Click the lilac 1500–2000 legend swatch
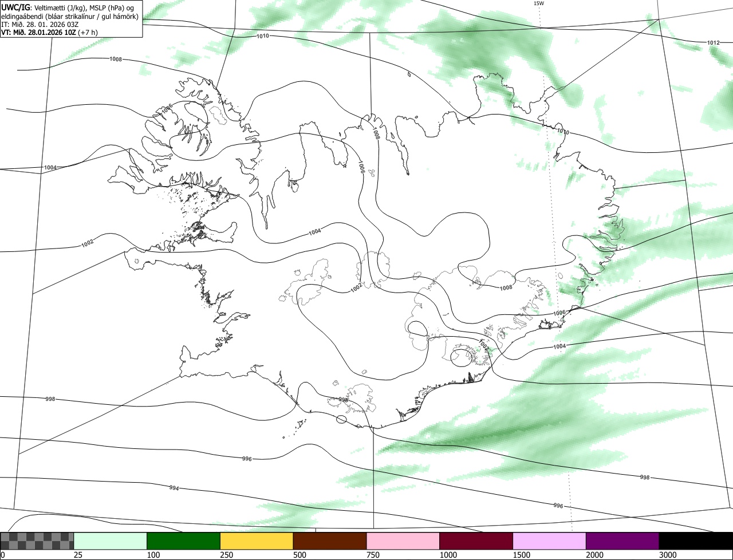733x560 pixels. 550,541
